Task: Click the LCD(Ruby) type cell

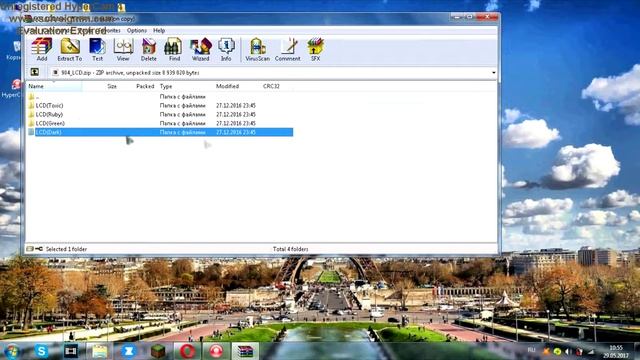Action: pos(182,114)
